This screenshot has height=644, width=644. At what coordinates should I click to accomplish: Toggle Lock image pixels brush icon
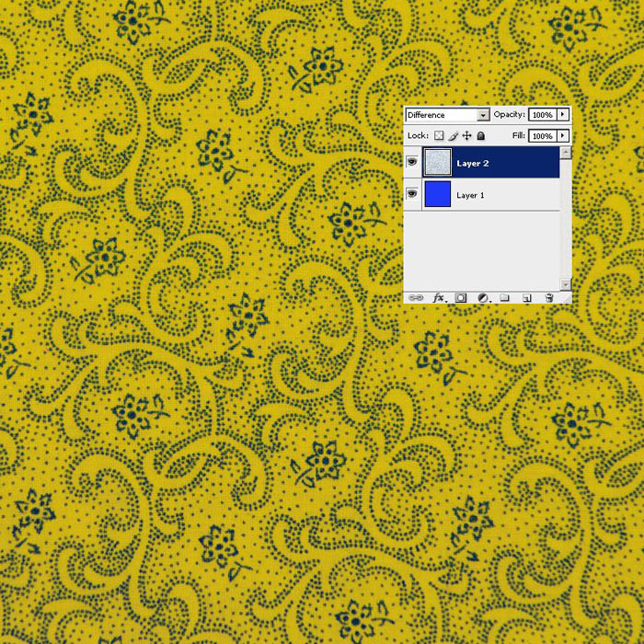point(454,135)
